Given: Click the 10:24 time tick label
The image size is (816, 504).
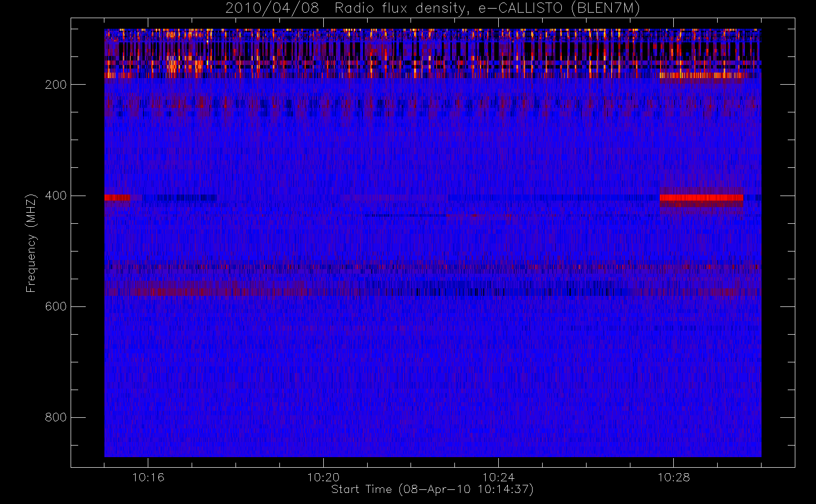Looking at the screenshot, I should point(498,477).
